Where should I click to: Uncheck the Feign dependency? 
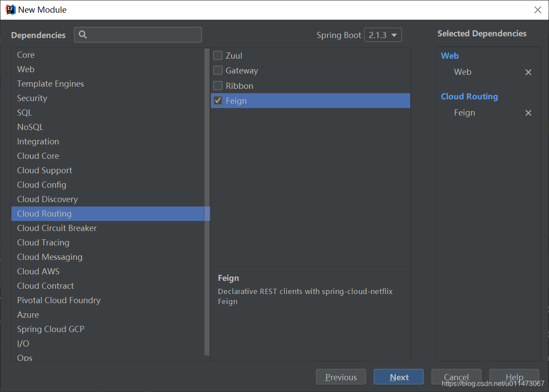tap(218, 101)
